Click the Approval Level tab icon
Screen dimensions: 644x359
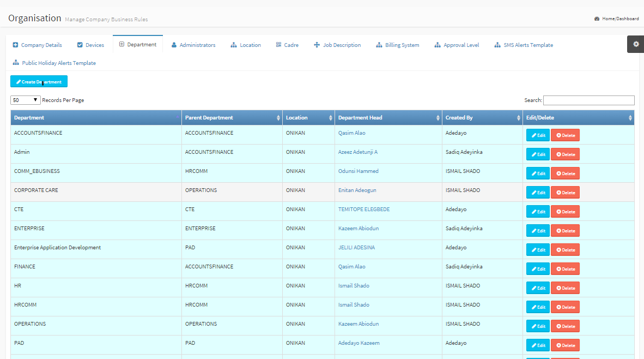tap(438, 45)
